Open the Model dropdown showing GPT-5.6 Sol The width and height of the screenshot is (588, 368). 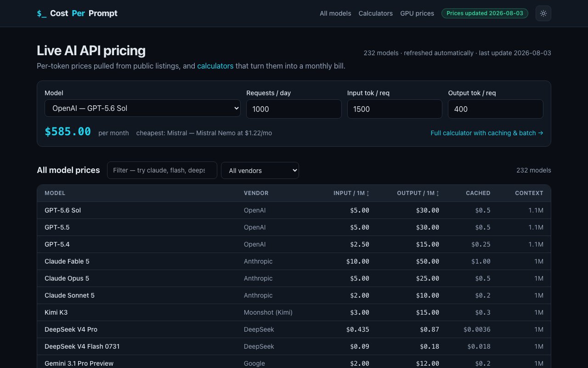(x=142, y=109)
